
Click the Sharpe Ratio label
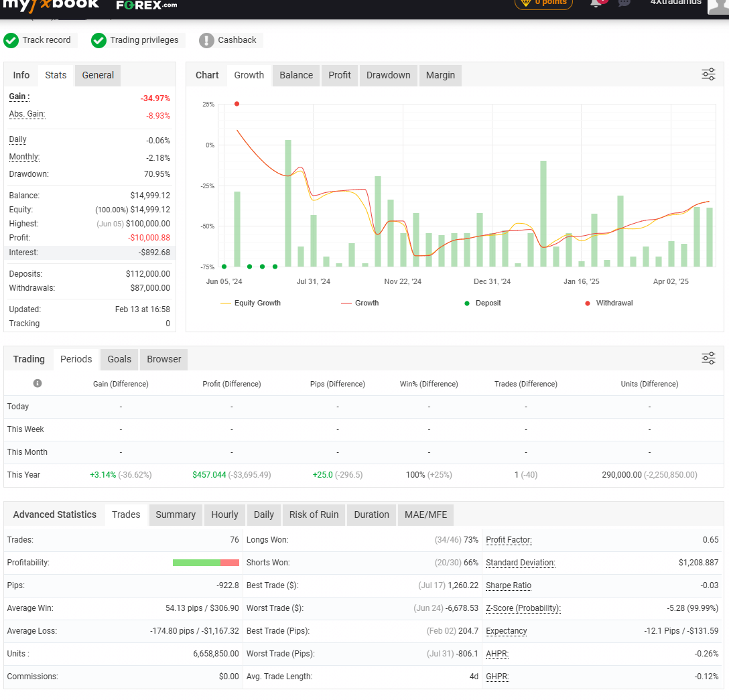point(509,585)
